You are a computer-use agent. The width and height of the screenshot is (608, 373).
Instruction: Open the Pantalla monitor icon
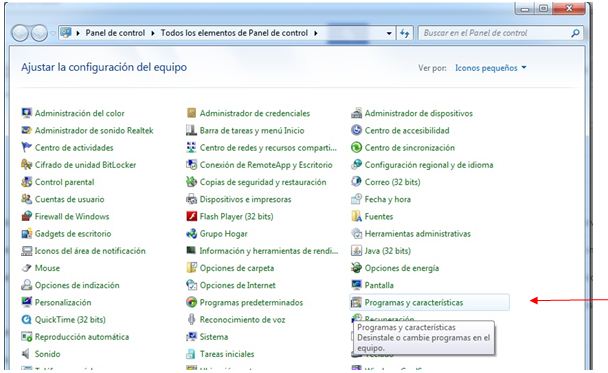(356, 285)
